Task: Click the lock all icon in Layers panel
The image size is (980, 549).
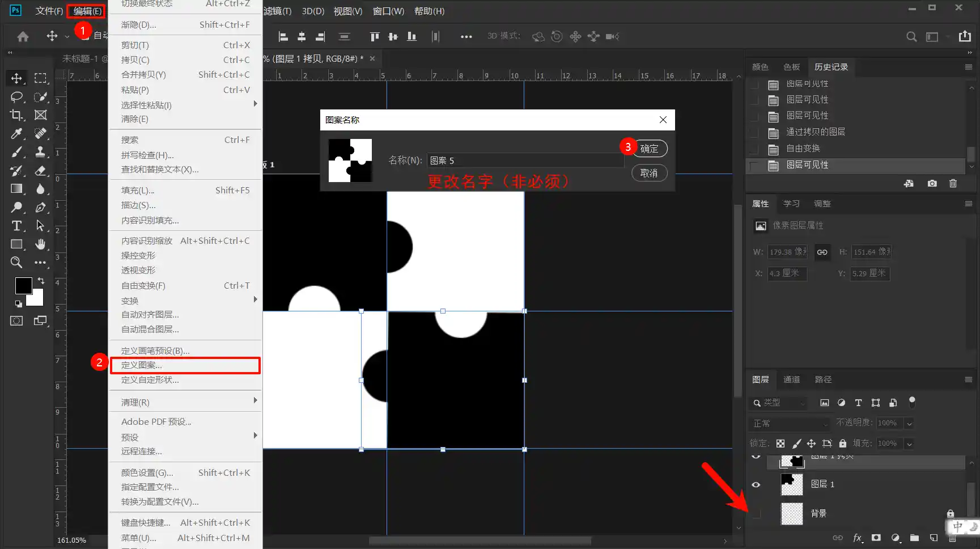Action: click(842, 444)
